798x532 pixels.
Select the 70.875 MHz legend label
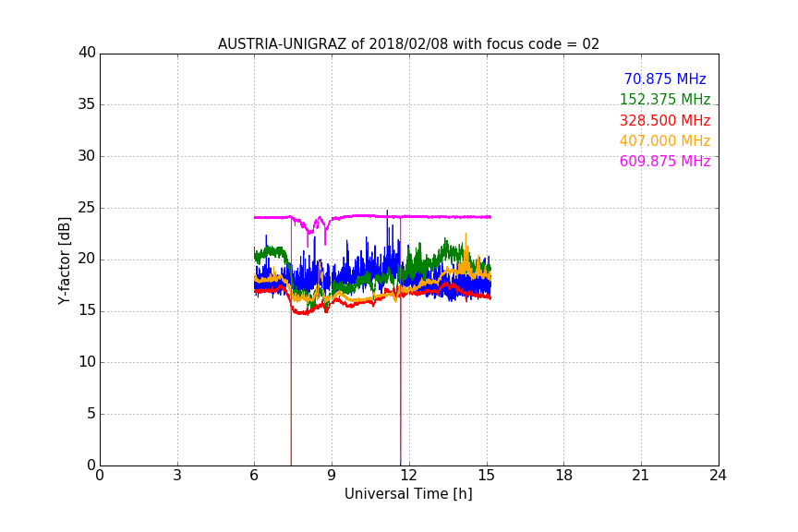(665, 79)
